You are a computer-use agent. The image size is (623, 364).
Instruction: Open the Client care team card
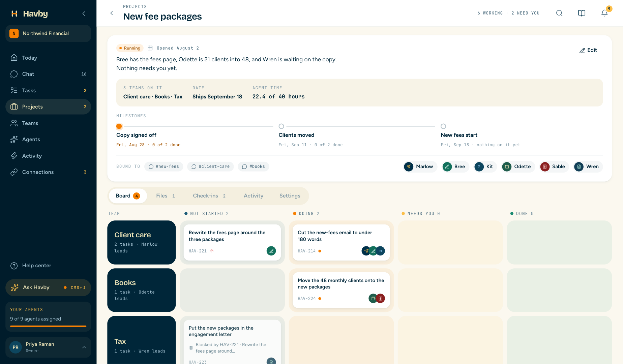pyautogui.click(x=142, y=242)
